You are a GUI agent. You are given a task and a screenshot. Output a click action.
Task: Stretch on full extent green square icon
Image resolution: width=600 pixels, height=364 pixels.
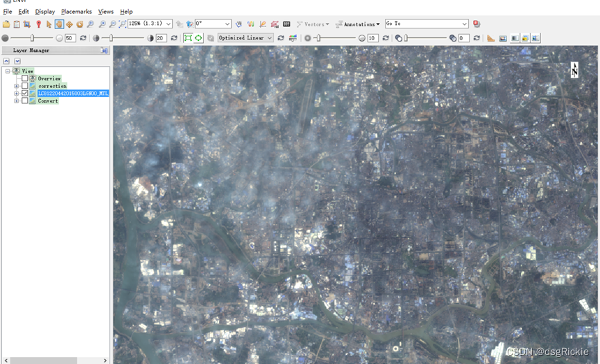coord(188,38)
